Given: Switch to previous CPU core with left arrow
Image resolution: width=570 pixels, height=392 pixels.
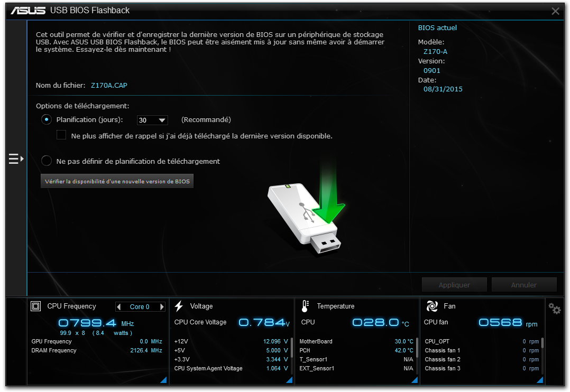Looking at the screenshot, I should [x=119, y=307].
